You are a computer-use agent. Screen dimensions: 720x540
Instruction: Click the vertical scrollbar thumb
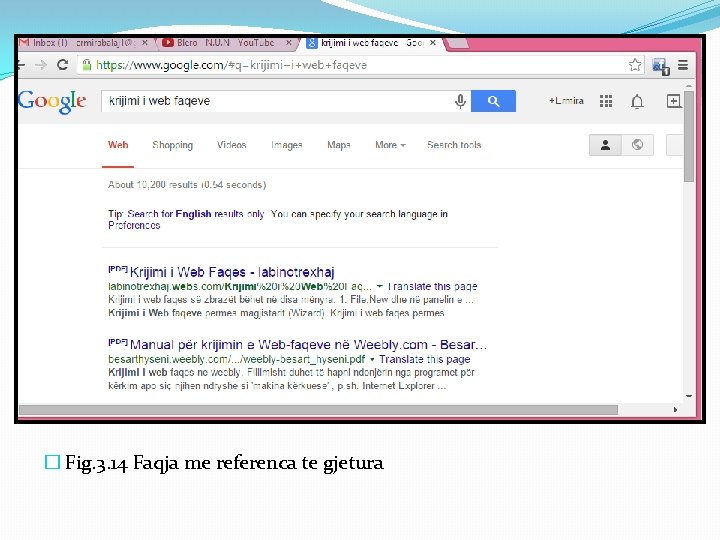point(689,136)
